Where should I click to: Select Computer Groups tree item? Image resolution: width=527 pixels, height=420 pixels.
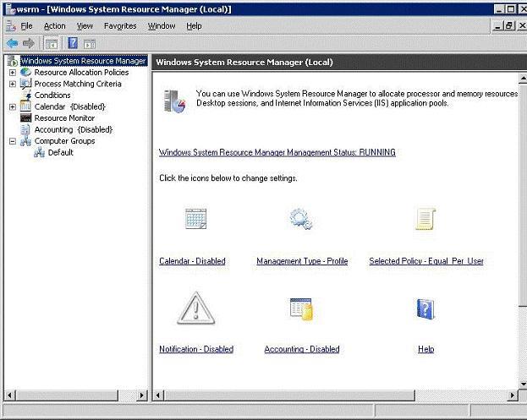click(64, 141)
